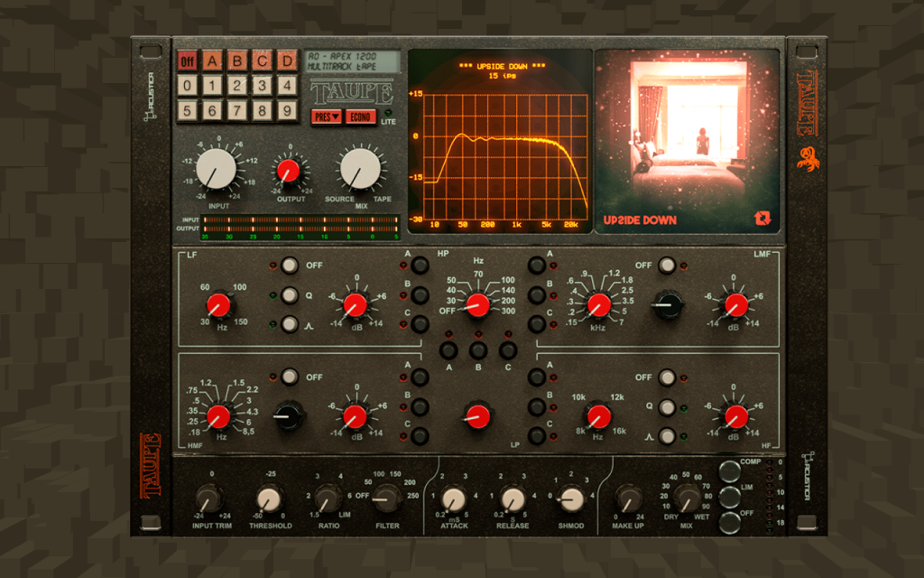The height and width of the screenshot is (578, 924).
Task: Select tape bank A button
Action: click(x=212, y=61)
